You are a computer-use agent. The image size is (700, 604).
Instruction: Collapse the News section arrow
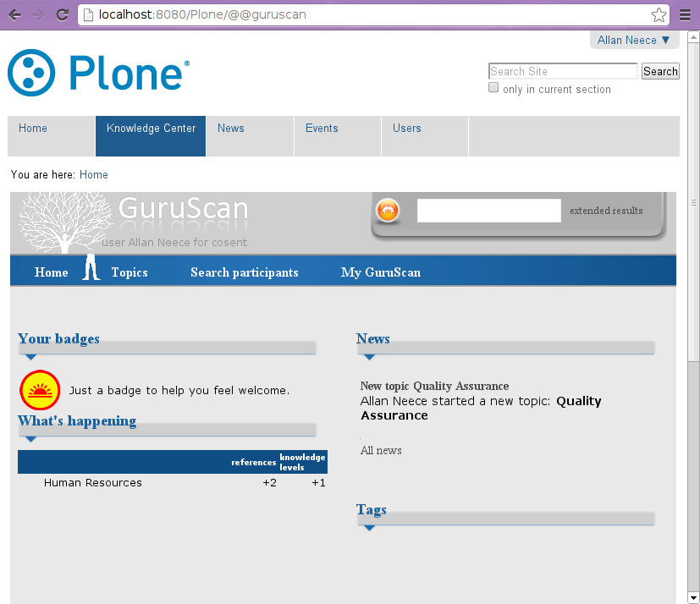click(x=369, y=357)
